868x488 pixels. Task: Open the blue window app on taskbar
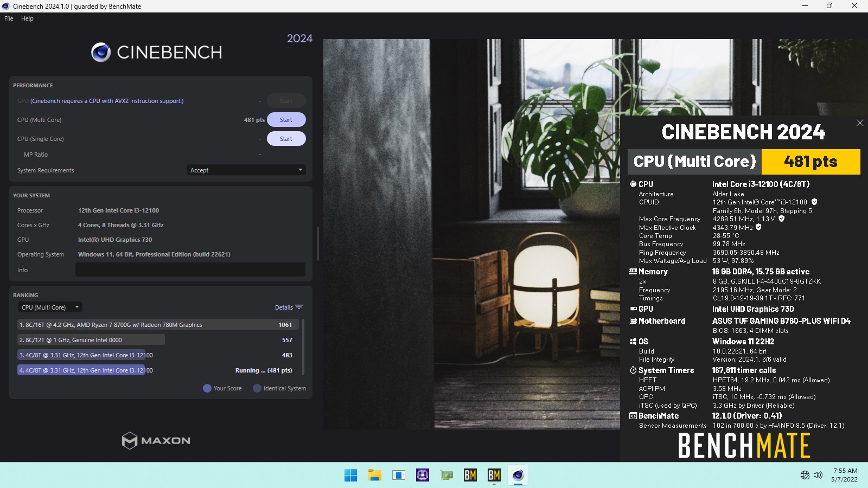point(398,475)
